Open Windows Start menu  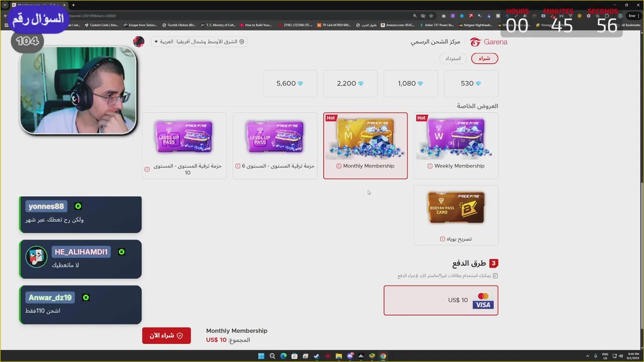[x=261, y=356]
